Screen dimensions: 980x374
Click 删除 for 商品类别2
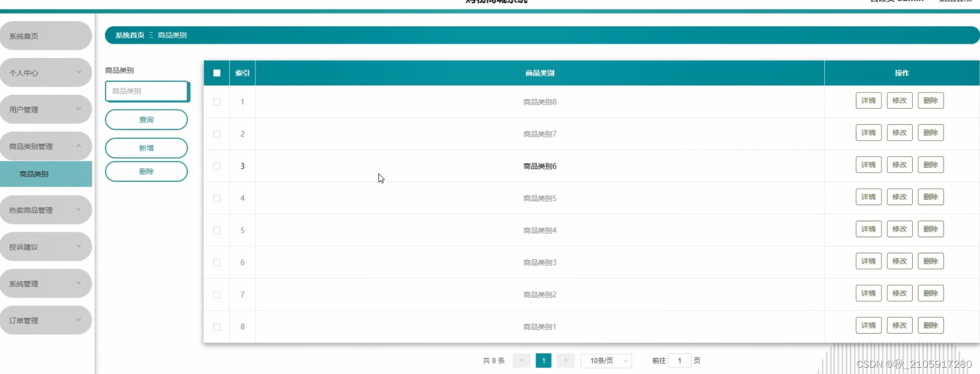tap(931, 293)
